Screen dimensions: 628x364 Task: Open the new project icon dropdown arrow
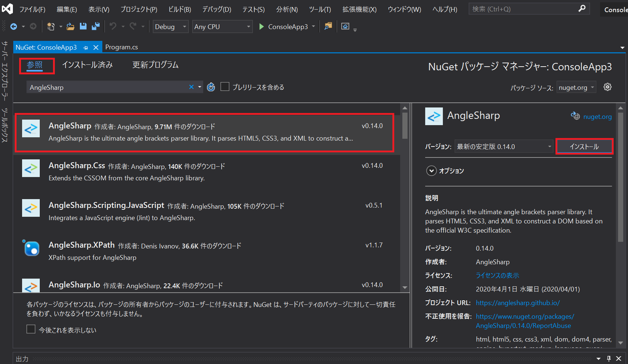[x=61, y=26]
